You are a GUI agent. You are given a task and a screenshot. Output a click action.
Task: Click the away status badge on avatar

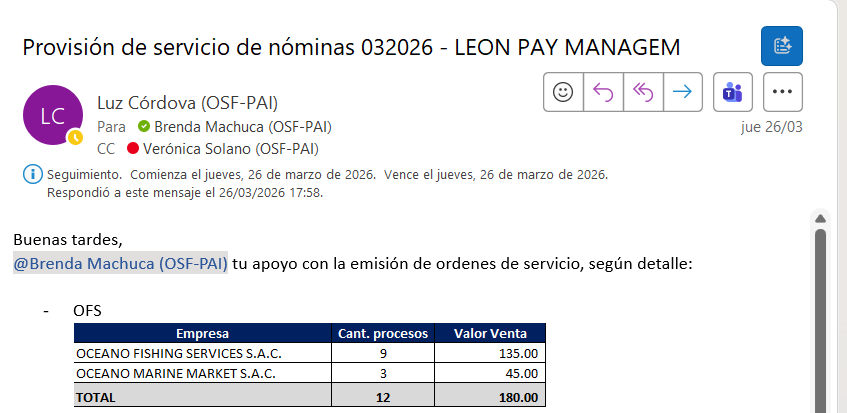[x=74, y=138]
